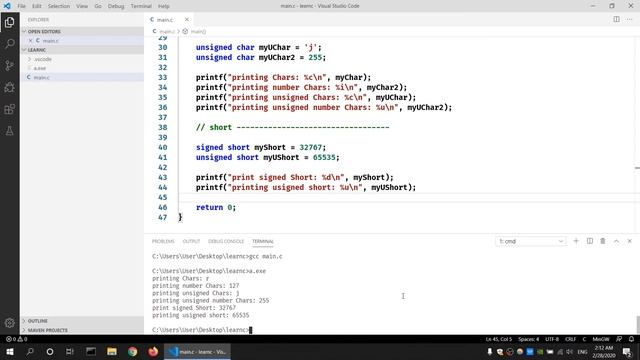Click the C language mode indicator
The height and width of the screenshot is (360, 640).
(584, 339)
